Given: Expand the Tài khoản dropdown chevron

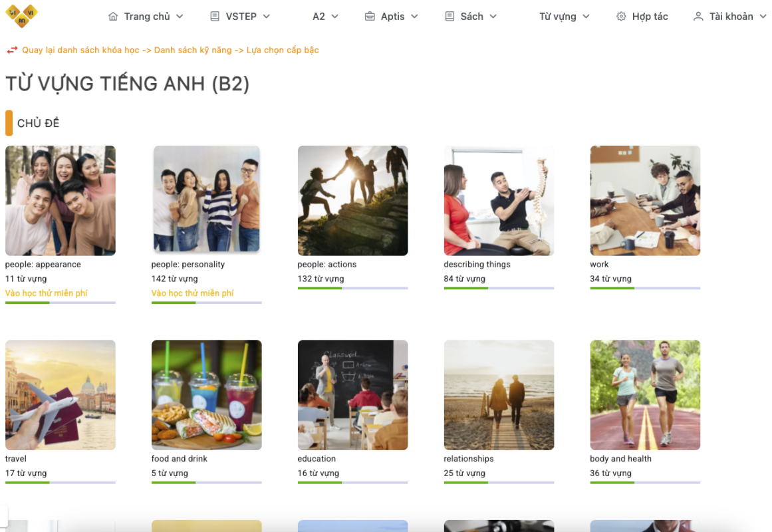Looking at the screenshot, I should pos(763,16).
